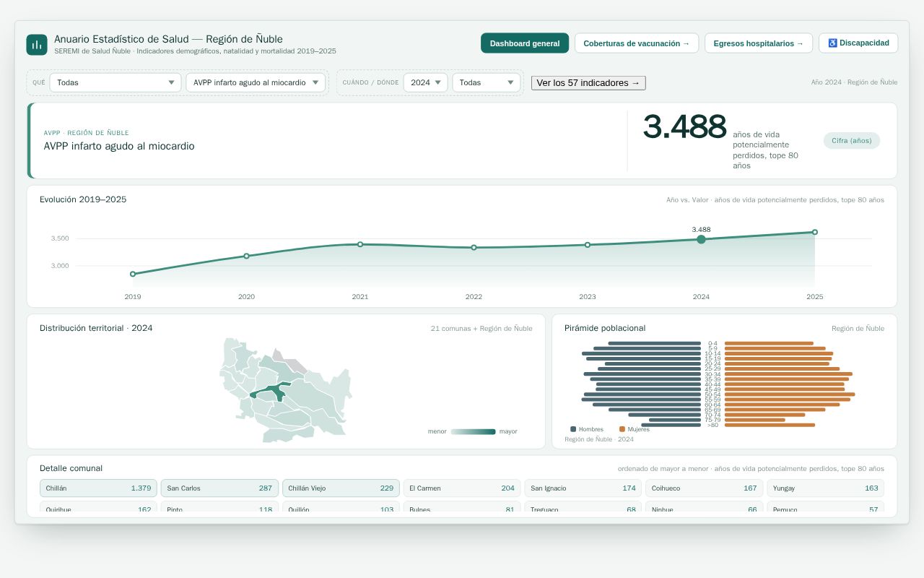Click the Yungay card showing 163
924x578 pixels.
(826, 488)
